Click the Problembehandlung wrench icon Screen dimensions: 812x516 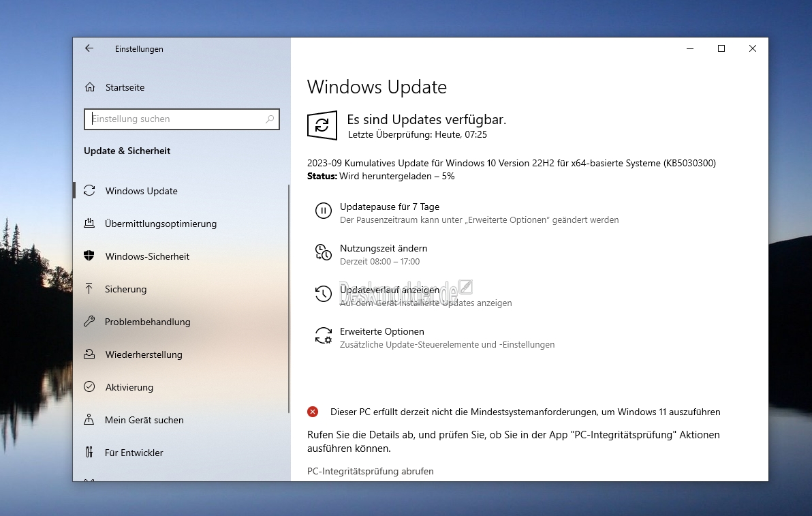point(89,321)
